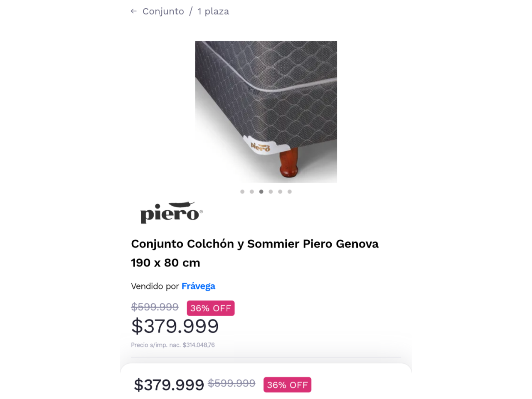Viewport: 532px width, 399px height.
Task: Select the fourth image carousel dot
Action: tap(271, 192)
